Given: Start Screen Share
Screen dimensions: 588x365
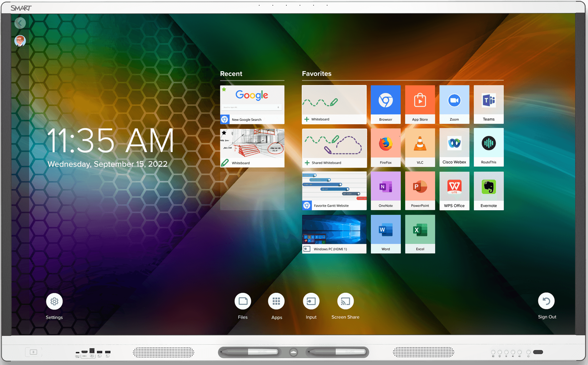Looking at the screenshot, I should [345, 301].
